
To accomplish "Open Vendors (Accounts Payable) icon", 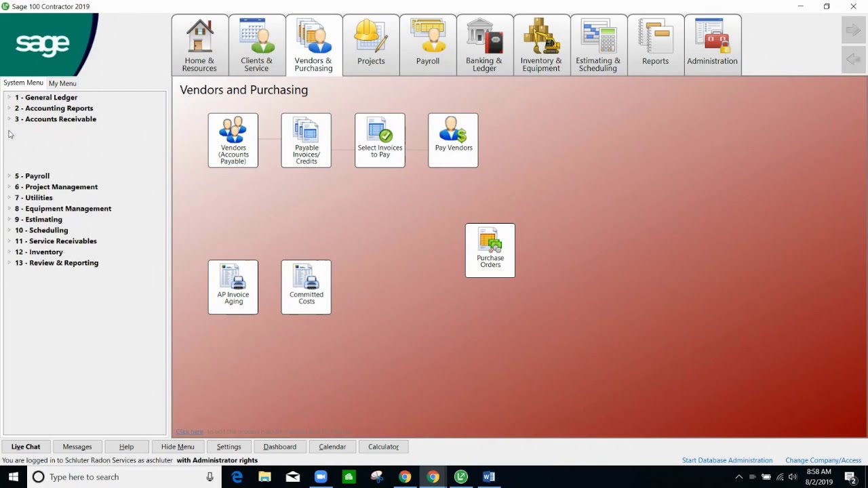I will [x=233, y=140].
